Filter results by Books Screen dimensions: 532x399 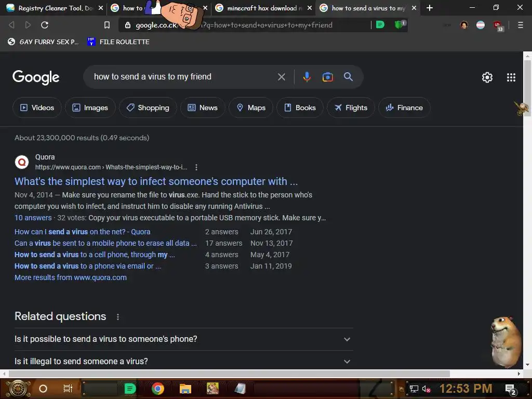(300, 108)
